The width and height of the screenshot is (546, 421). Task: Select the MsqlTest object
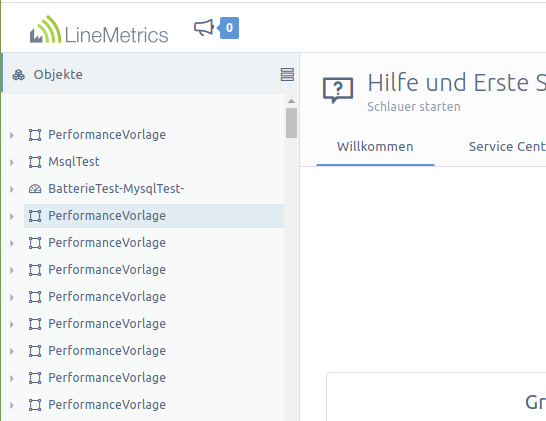point(74,162)
